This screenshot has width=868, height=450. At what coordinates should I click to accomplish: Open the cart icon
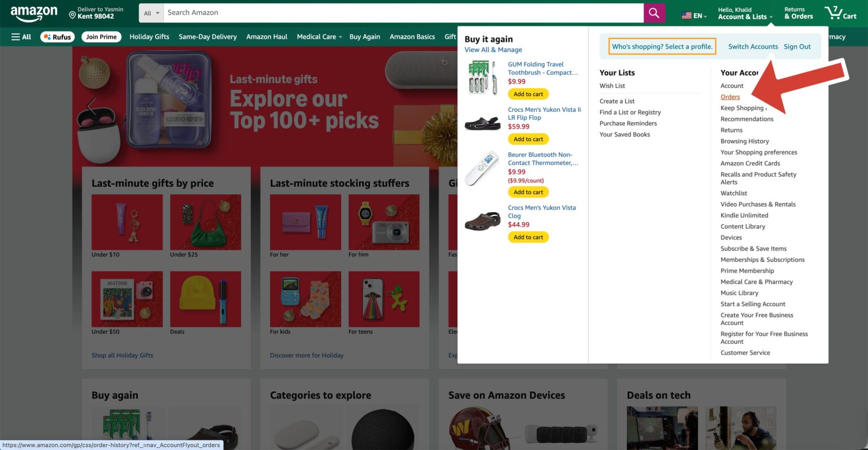pos(840,13)
